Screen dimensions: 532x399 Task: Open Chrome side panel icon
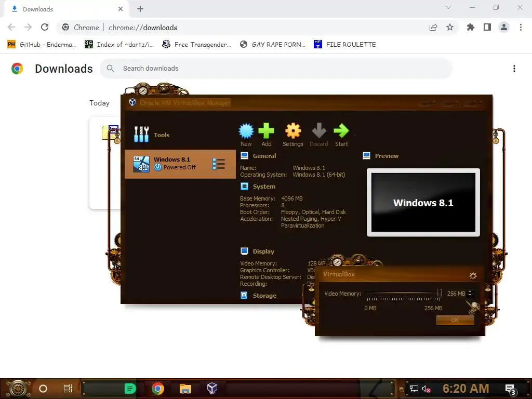[x=487, y=27]
